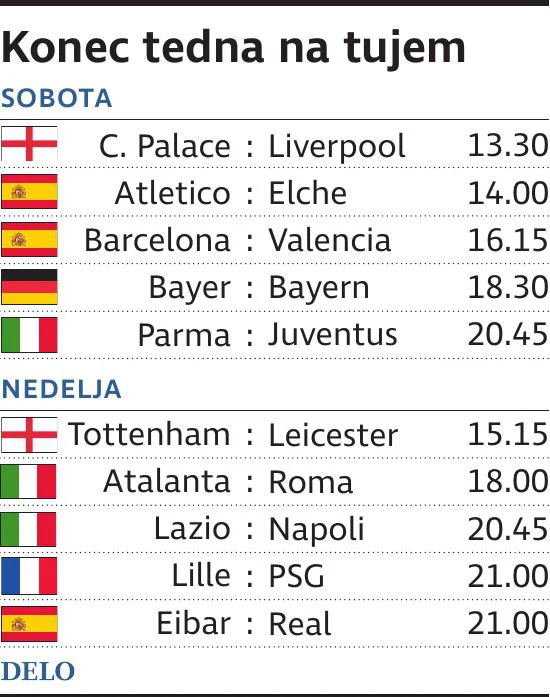
Task: Click the England flag next to Tottenham
Action: point(29,435)
